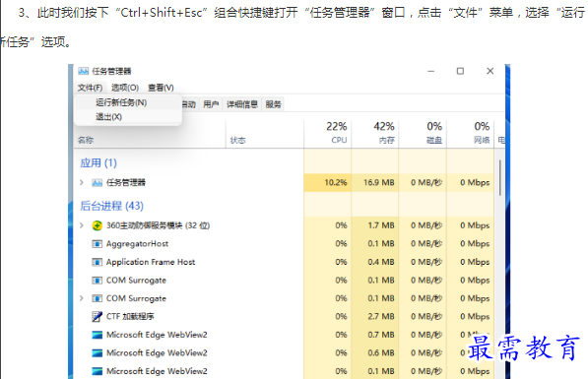Expand the second COM Surrogate entry
Image resolution: width=588 pixels, height=379 pixels.
82,298
